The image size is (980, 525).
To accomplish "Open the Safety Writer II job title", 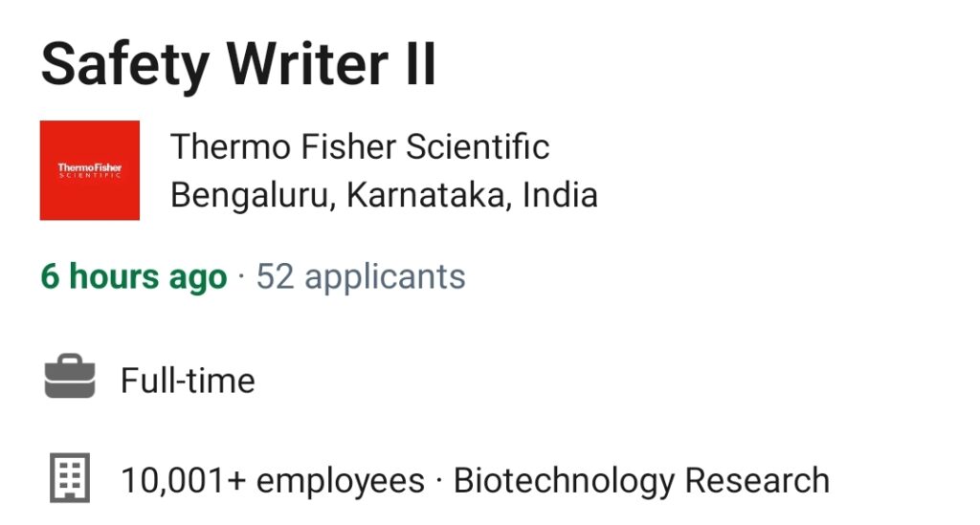I will click(x=238, y=64).
